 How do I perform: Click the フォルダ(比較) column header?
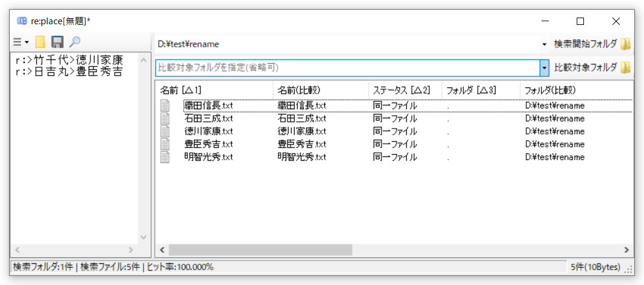coord(577,90)
